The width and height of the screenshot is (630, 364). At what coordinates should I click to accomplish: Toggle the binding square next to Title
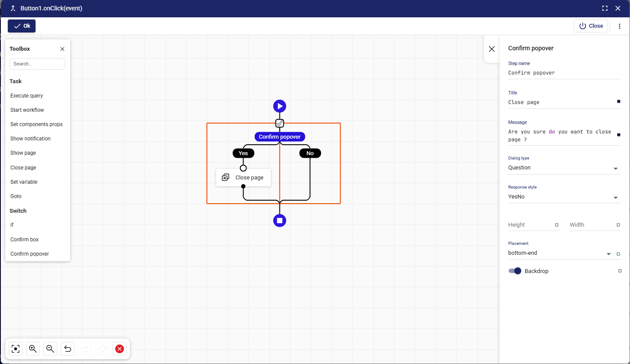pyautogui.click(x=618, y=101)
